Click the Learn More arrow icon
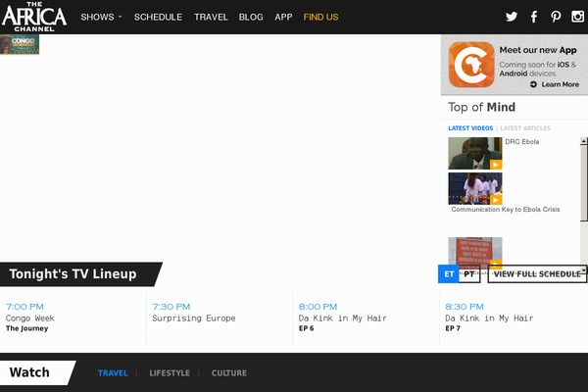 tap(533, 84)
